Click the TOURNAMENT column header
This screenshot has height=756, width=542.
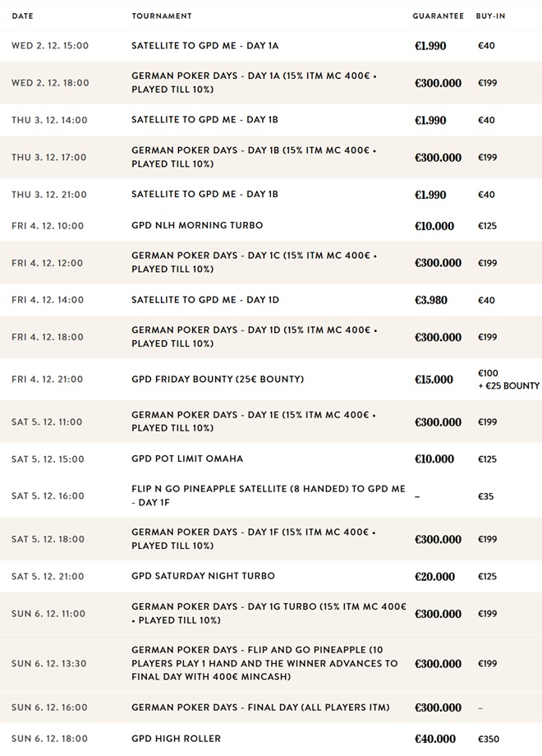point(162,16)
